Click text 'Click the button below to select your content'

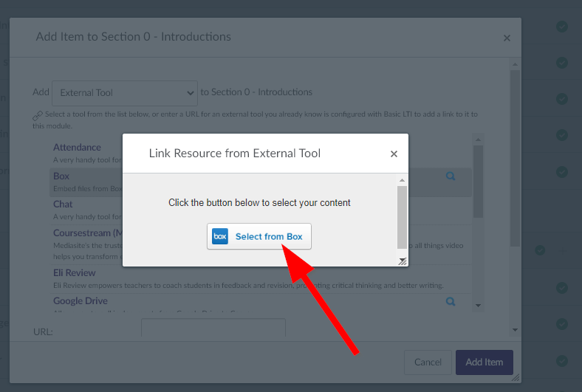[x=259, y=202]
